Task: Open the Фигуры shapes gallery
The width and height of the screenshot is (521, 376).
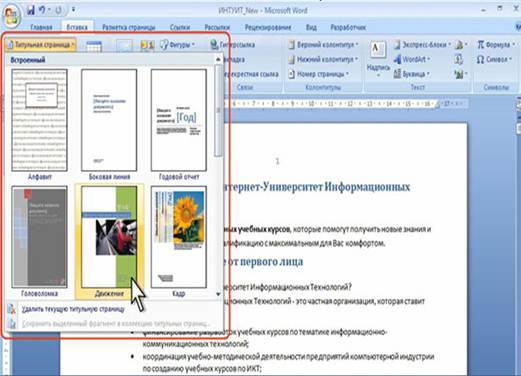Action: click(177, 45)
